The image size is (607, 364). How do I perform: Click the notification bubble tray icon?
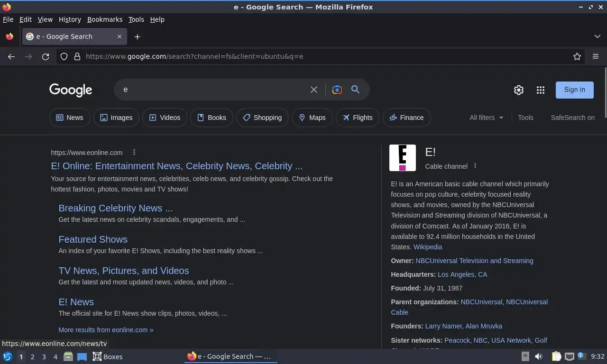[582, 356]
